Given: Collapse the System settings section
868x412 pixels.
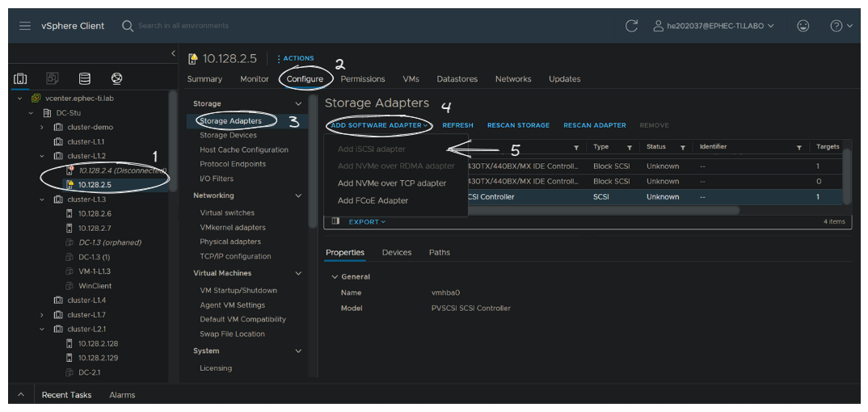Looking at the screenshot, I should click(x=298, y=351).
